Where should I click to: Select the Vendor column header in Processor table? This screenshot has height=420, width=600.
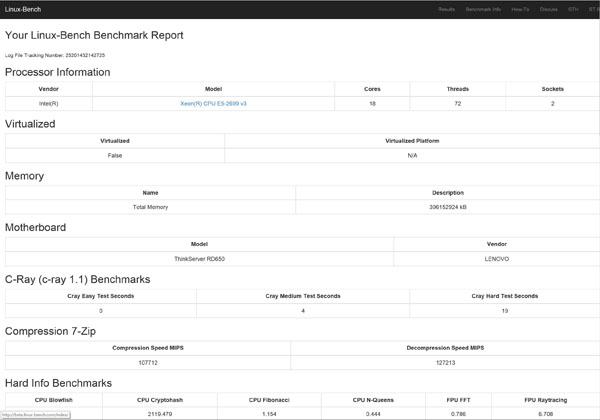point(49,89)
